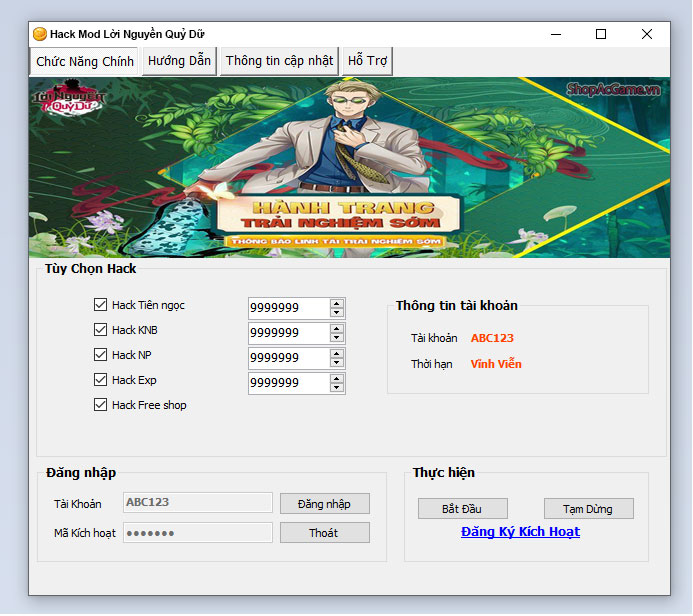
Task: Click the ABC123 account name text
Action: pyautogui.click(x=492, y=338)
